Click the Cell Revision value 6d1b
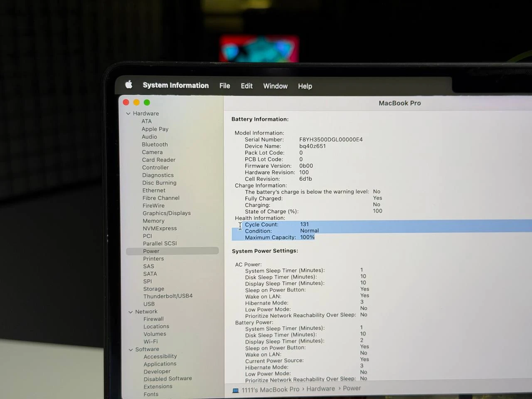Screen dimensions: 532x399 305,179
